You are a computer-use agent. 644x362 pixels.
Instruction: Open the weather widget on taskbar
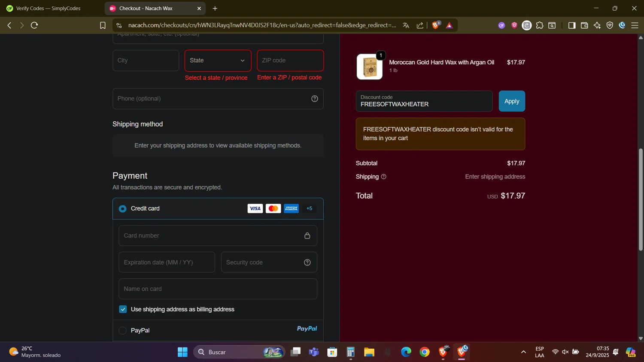pos(35,352)
